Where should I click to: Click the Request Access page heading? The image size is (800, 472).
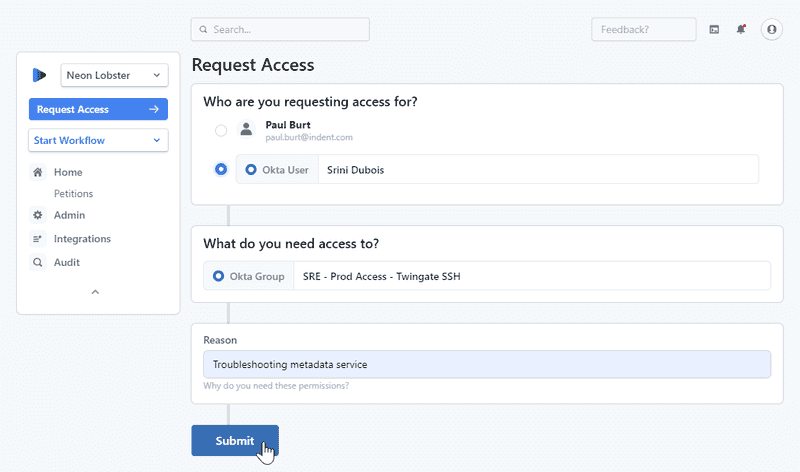click(253, 65)
